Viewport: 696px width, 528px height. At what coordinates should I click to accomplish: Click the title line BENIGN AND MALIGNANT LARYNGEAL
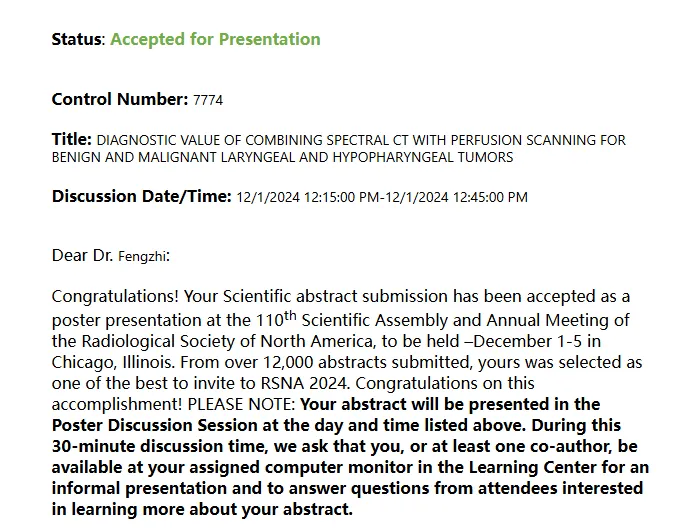[282, 157]
